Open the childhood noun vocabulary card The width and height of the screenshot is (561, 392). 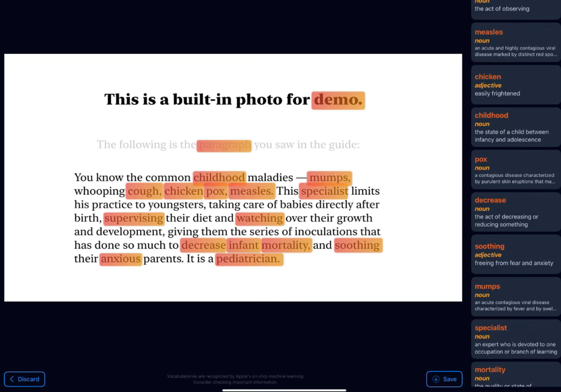coord(516,127)
